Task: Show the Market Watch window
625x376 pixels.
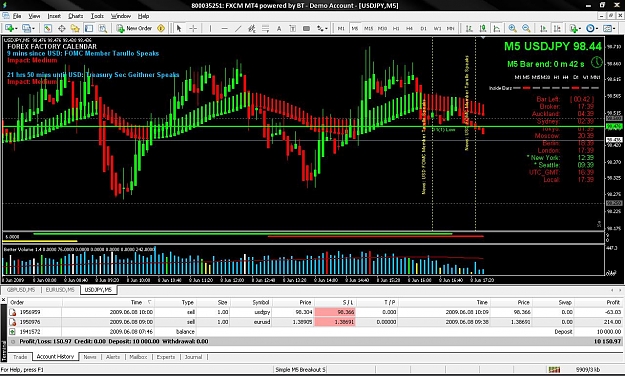Action: click(47, 28)
